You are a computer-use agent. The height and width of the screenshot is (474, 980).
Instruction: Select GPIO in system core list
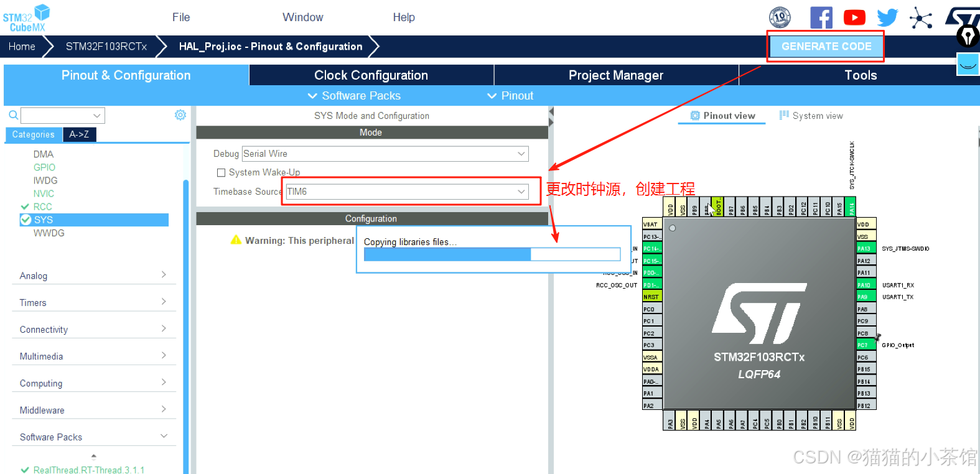(44, 167)
